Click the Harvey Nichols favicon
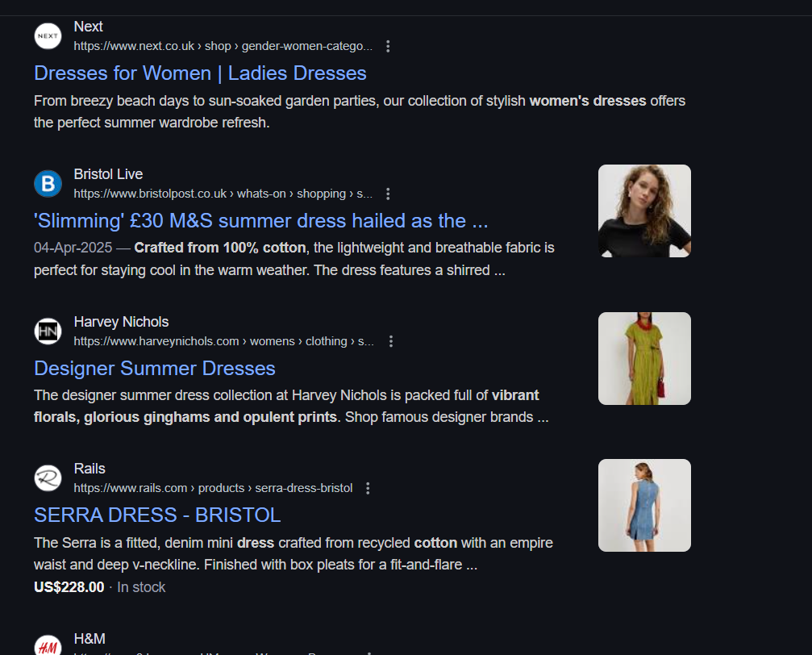Screen dimensions: 812x655 (48, 331)
